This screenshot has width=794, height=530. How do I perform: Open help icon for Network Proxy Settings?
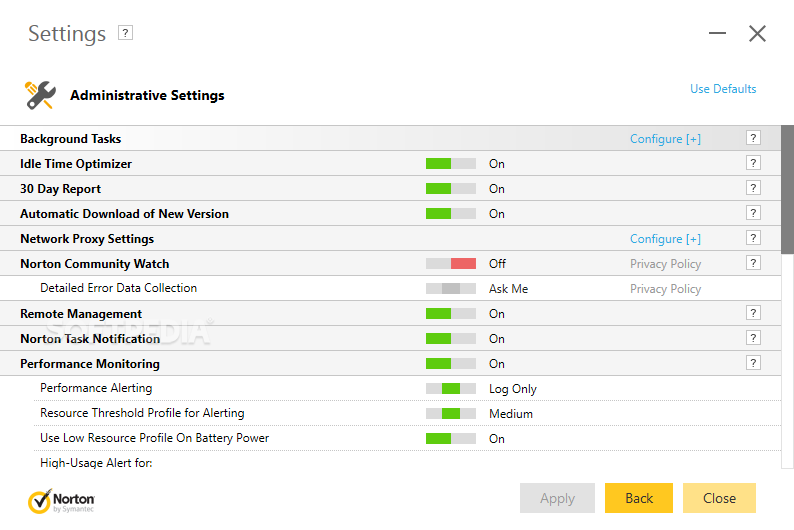point(753,238)
